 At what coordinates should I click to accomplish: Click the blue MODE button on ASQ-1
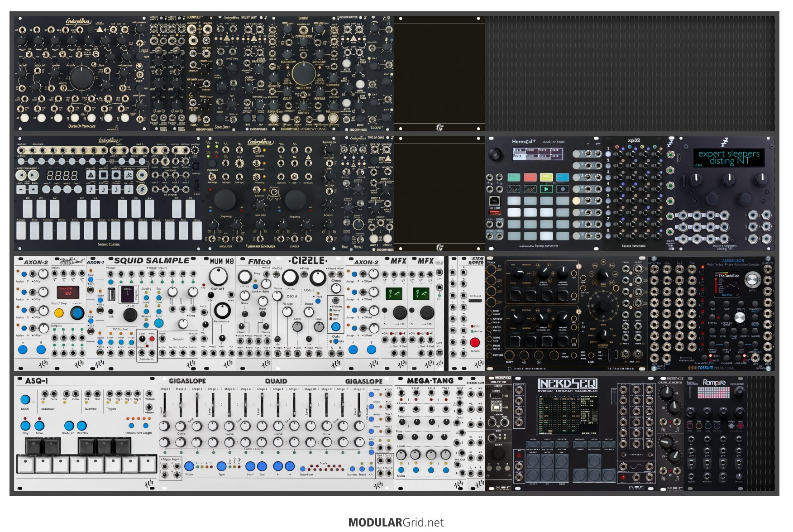coord(25,400)
